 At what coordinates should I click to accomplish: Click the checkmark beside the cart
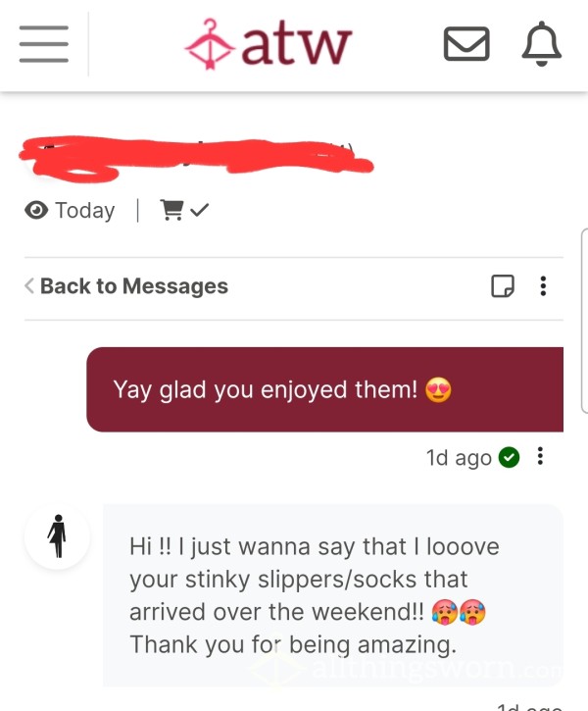coord(199,210)
